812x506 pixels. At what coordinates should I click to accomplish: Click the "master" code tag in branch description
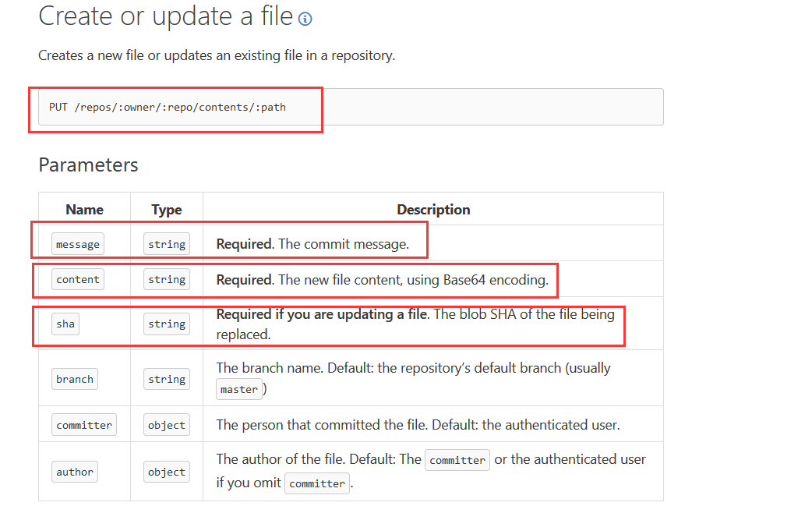pyautogui.click(x=238, y=389)
